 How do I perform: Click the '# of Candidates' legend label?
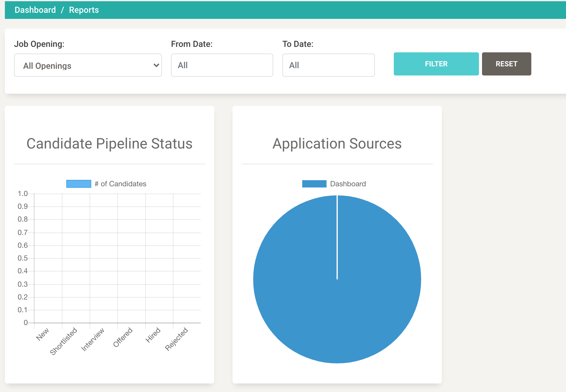pos(120,184)
